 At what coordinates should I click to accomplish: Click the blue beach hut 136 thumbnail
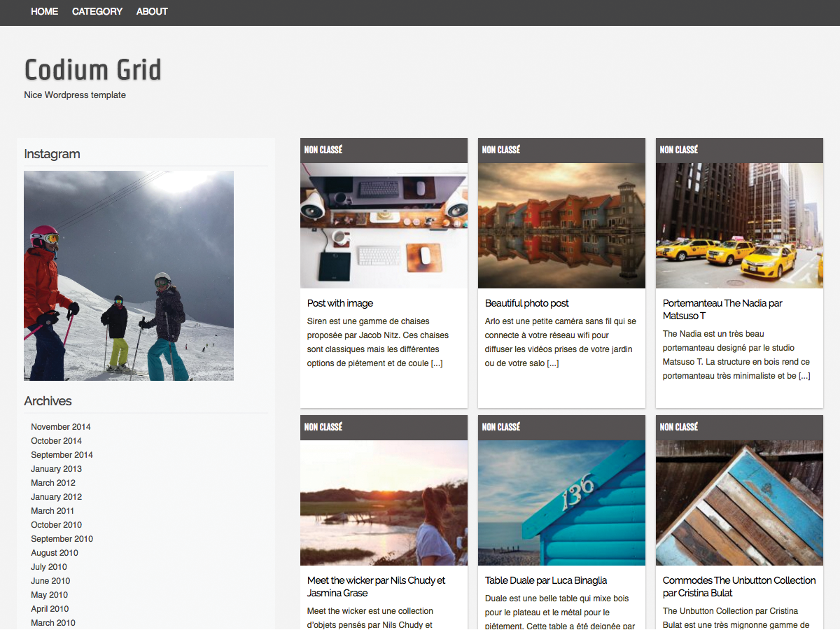click(561, 503)
